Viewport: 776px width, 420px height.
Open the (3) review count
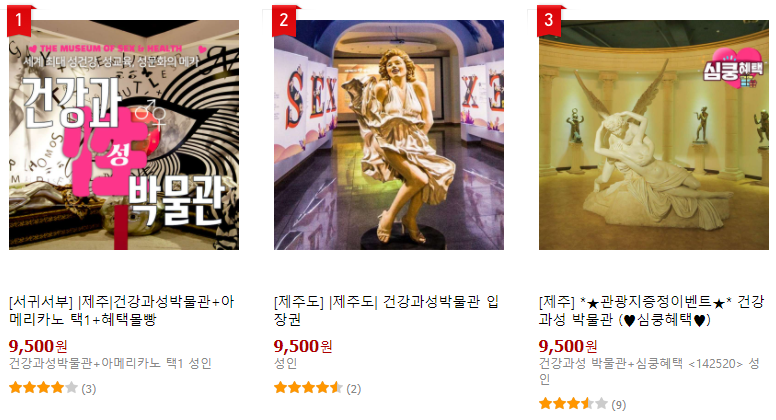[x=89, y=389]
